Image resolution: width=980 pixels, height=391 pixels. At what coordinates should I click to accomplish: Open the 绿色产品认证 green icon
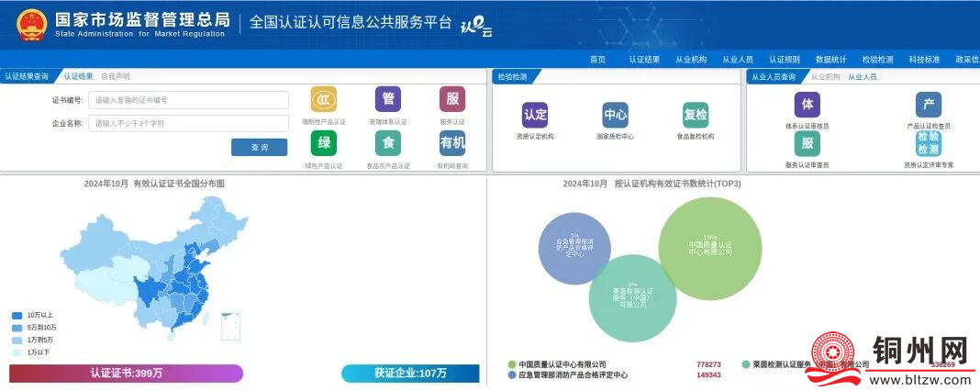tap(323, 143)
